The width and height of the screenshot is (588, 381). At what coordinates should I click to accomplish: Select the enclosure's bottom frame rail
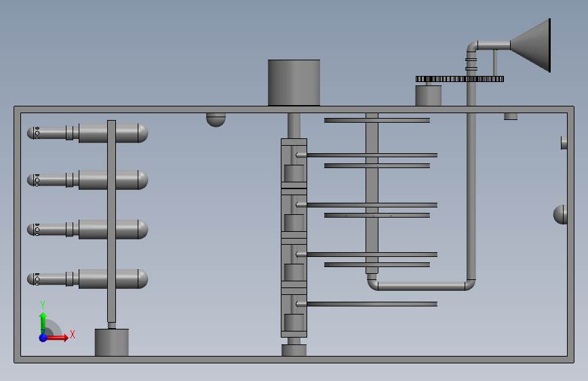point(294,359)
